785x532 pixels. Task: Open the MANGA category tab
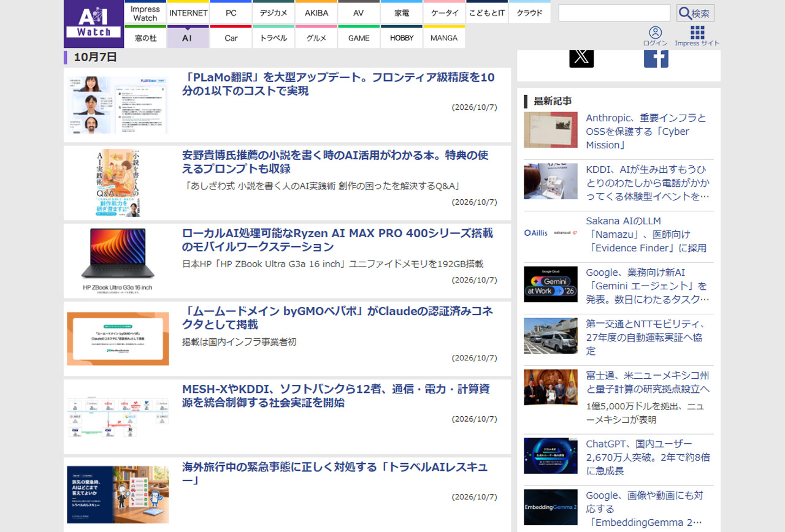tap(444, 37)
